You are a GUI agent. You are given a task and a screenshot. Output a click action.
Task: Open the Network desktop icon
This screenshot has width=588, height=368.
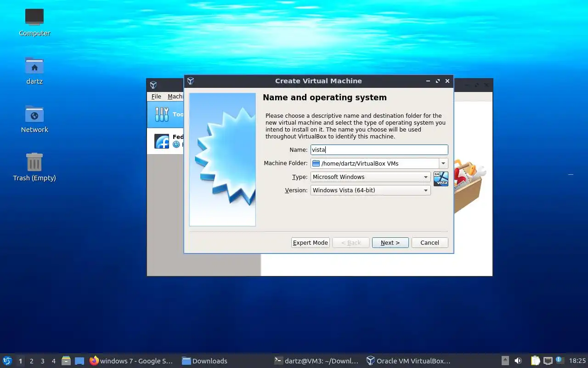pos(34,119)
